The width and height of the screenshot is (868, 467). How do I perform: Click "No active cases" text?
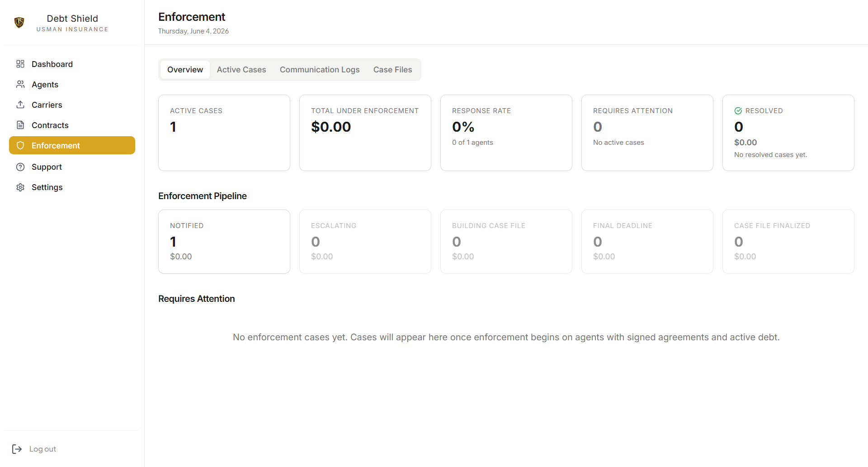click(618, 143)
